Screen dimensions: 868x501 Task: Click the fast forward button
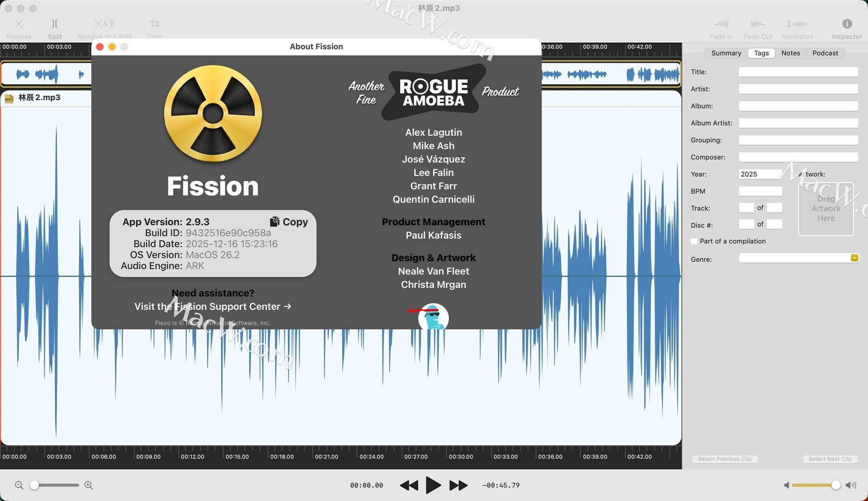(458, 486)
